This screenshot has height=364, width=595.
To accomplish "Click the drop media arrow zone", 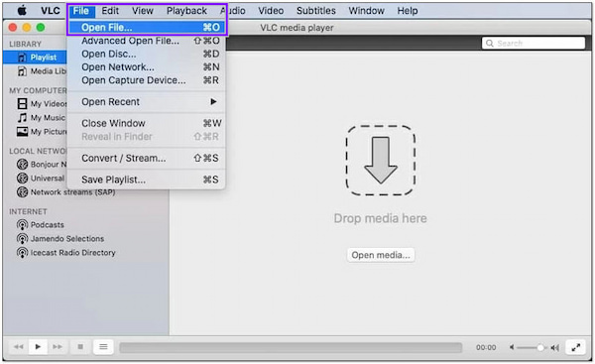I will 381,161.
